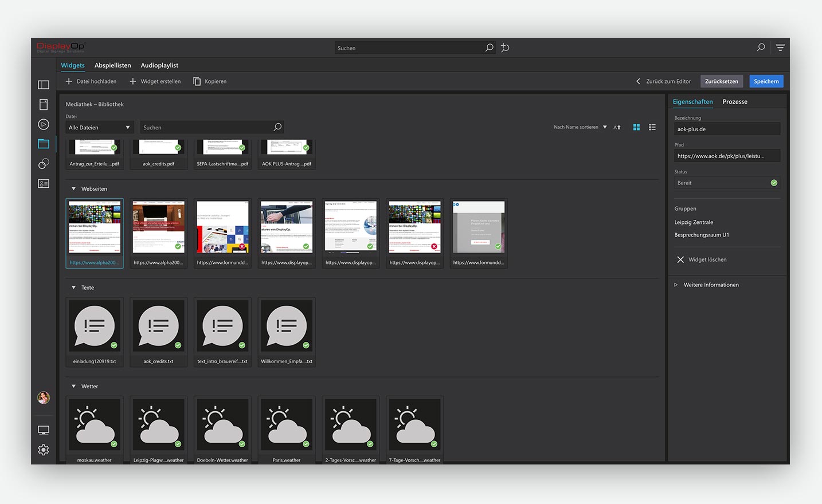Viewport: 822px width, 504px height.
Task: Open the Audioplaylist tab
Action: [x=159, y=65]
